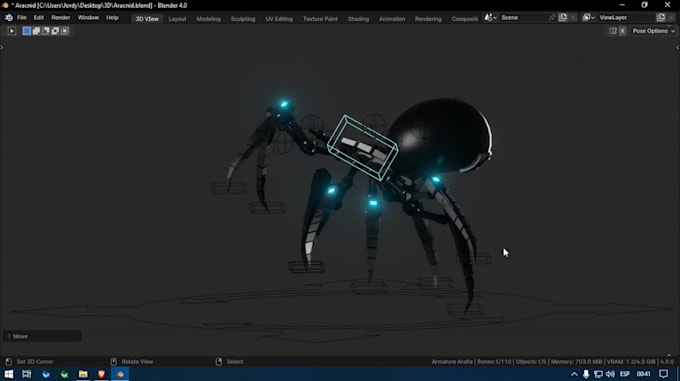Switch to the Shading workspace tab

pos(358,19)
